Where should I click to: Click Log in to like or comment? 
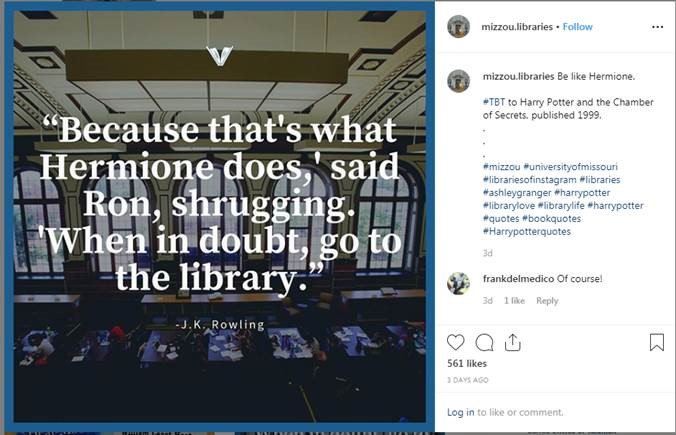[x=460, y=412]
